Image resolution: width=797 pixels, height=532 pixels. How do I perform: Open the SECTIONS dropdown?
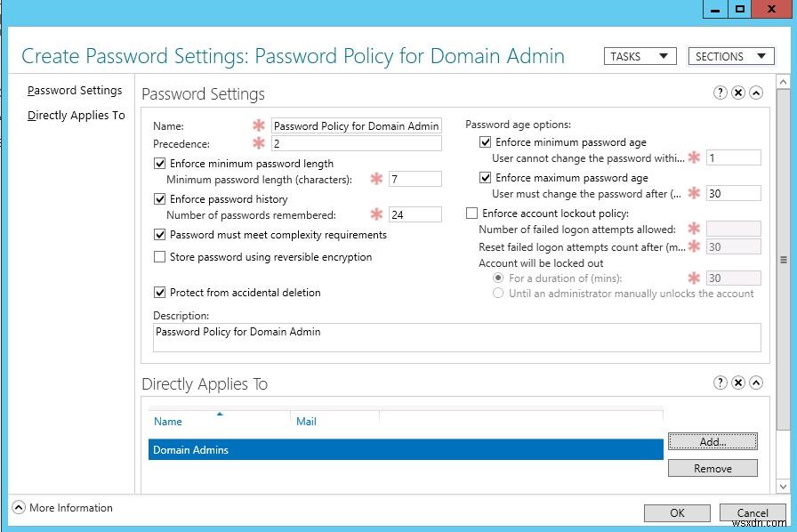pyautogui.click(x=730, y=56)
